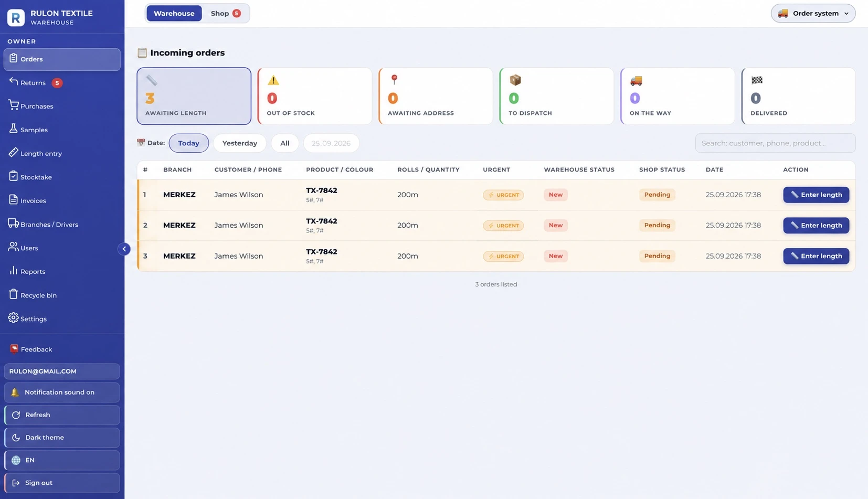Viewport: 868px width, 499px height.
Task: Open the Recycle bin
Action: (62, 295)
